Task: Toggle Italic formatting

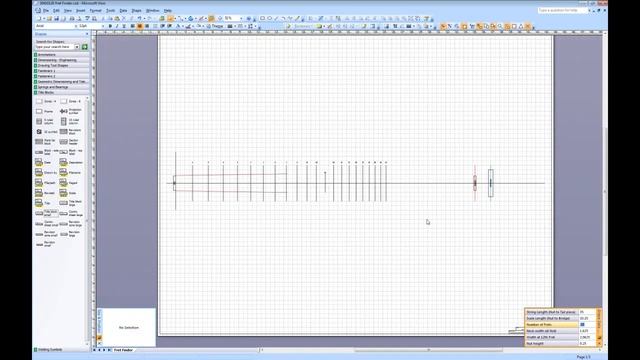Action: [x=117, y=26]
